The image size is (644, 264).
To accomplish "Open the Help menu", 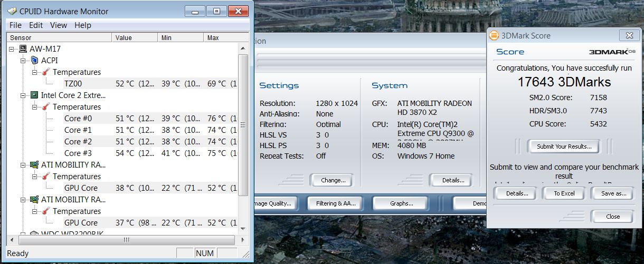I will (x=83, y=25).
